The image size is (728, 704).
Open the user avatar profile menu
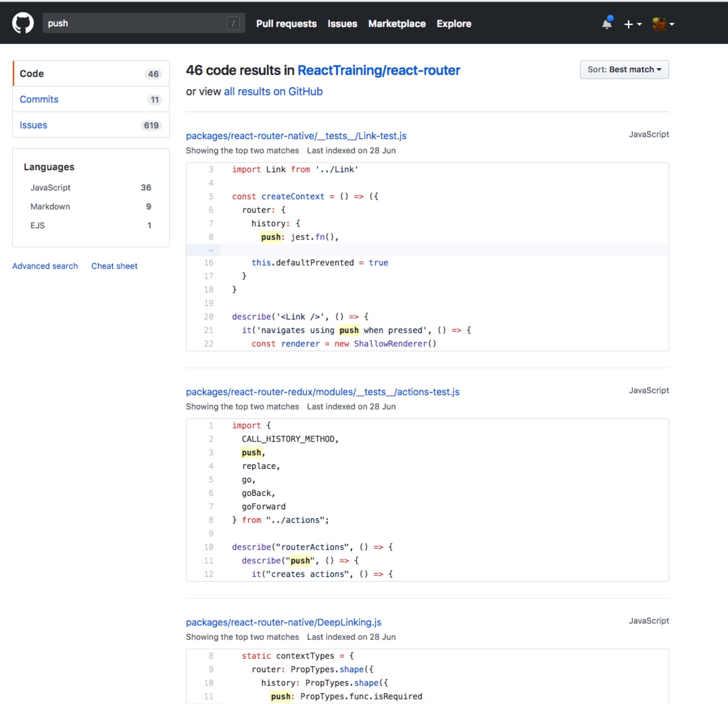pyautogui.click(x=663, y=24)
